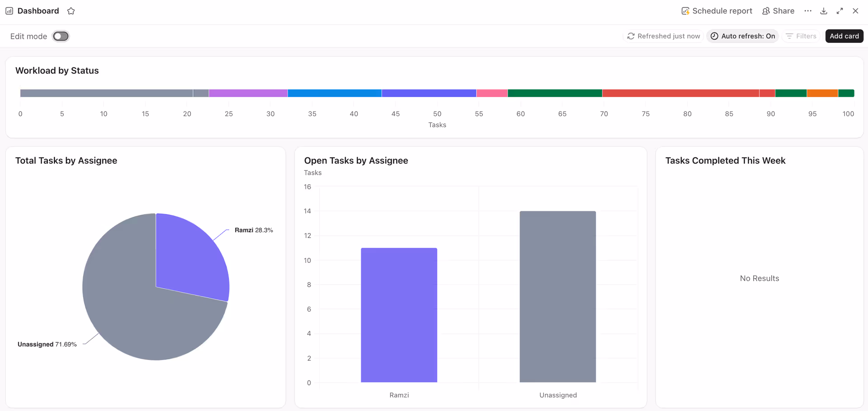
Task: Star the Dashboard as a favorite
Action: click(x=71, y=10)
